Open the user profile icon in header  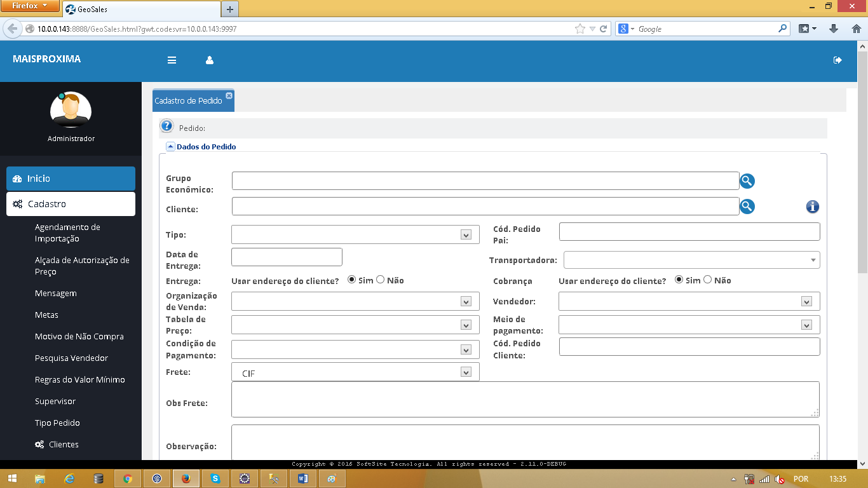210,60
